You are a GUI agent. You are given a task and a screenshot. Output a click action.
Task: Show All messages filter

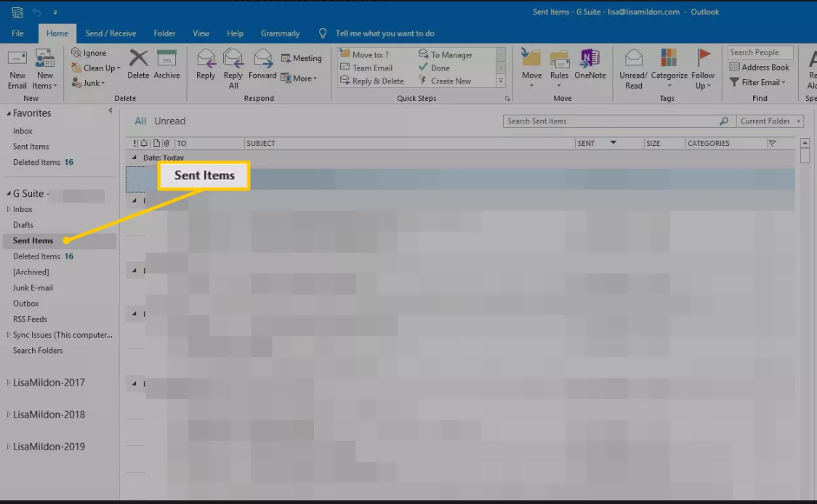pos(140,121)
